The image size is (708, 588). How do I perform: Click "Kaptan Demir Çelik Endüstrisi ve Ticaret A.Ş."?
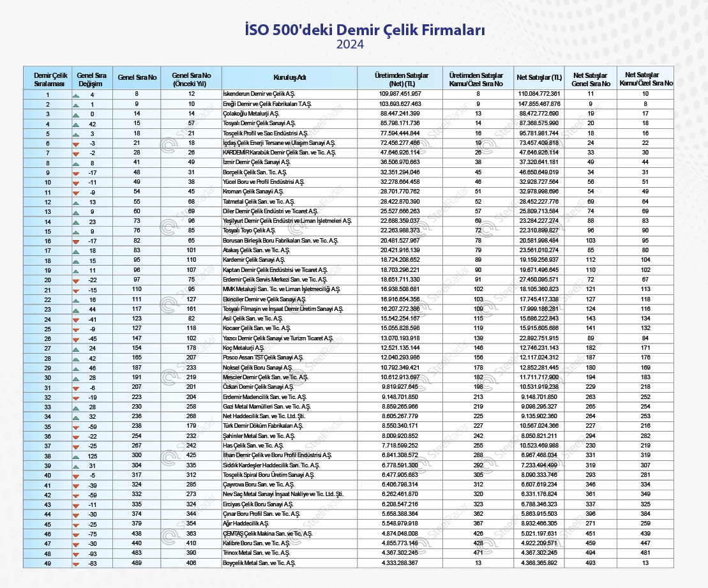275,270
